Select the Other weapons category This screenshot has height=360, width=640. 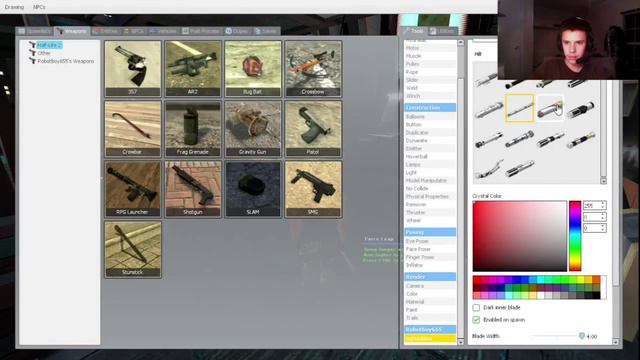point(44,53)
